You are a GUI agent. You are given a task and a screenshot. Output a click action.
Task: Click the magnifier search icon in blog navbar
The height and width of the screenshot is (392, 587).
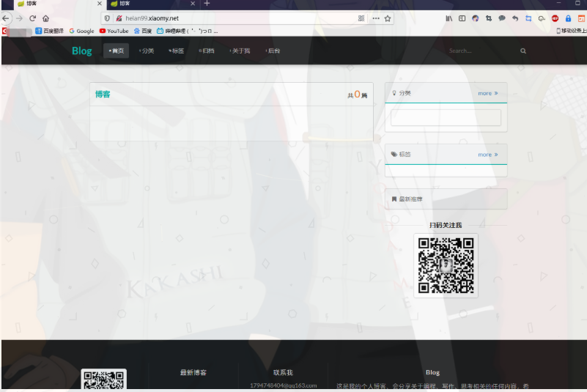(x=523, y=51)
